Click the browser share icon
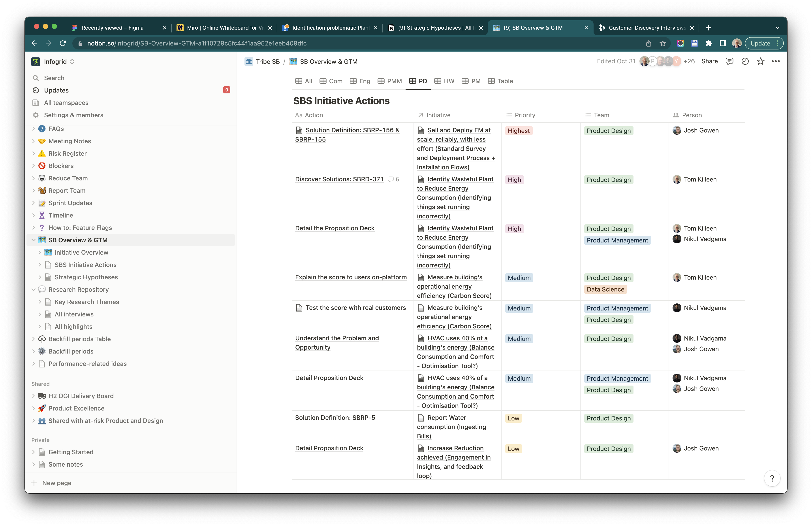The height and width of the screenshot is (526, 812). [x=648, y=43]
